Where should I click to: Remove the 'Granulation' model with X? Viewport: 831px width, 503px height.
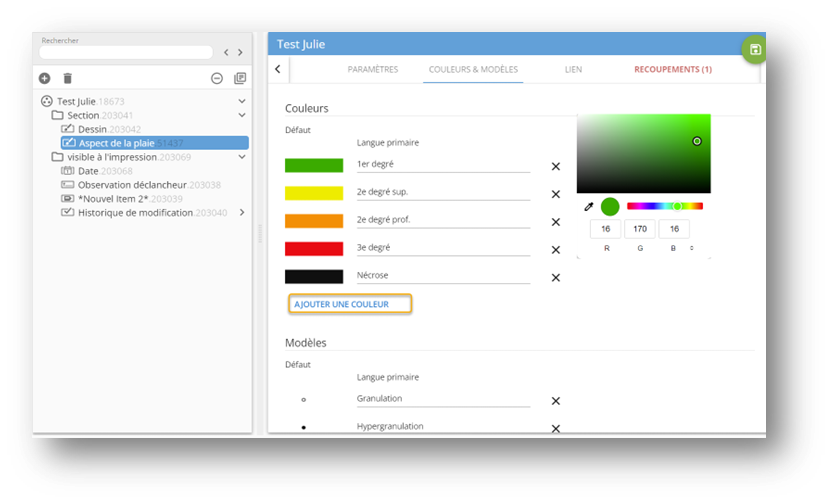tap(556, 401)
